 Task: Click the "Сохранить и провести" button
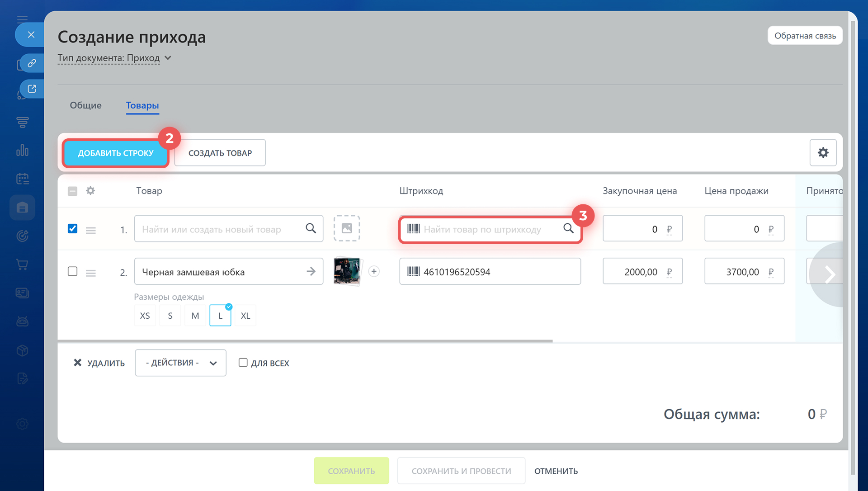[461, 471]
